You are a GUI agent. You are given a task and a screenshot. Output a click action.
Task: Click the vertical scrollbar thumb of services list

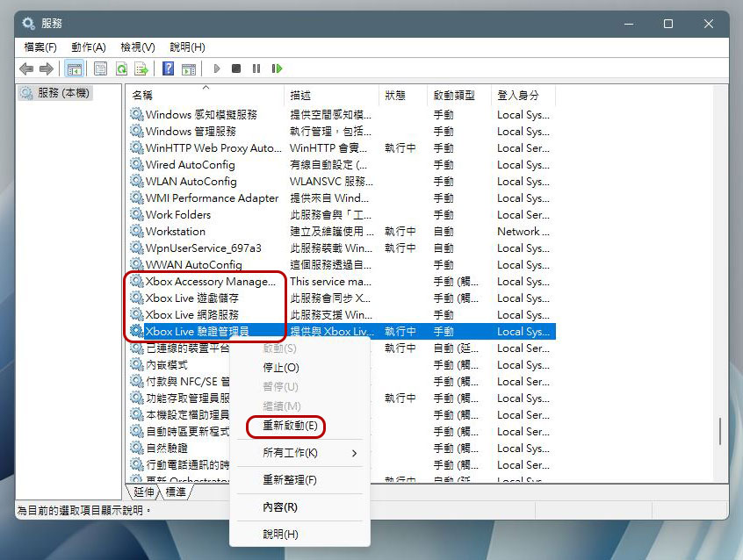tap(720, 431)
